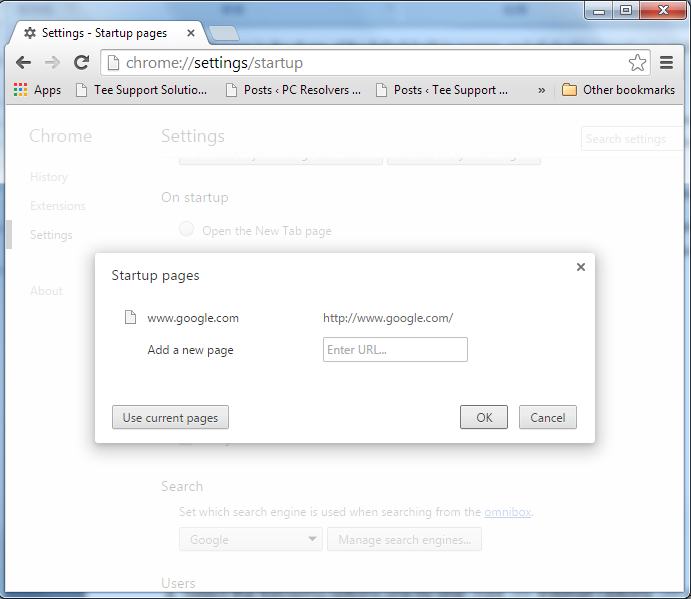Image resolution: width=691 pixels, height=599 pixels.
Task: Click the Search settings field
Action: 632,139
